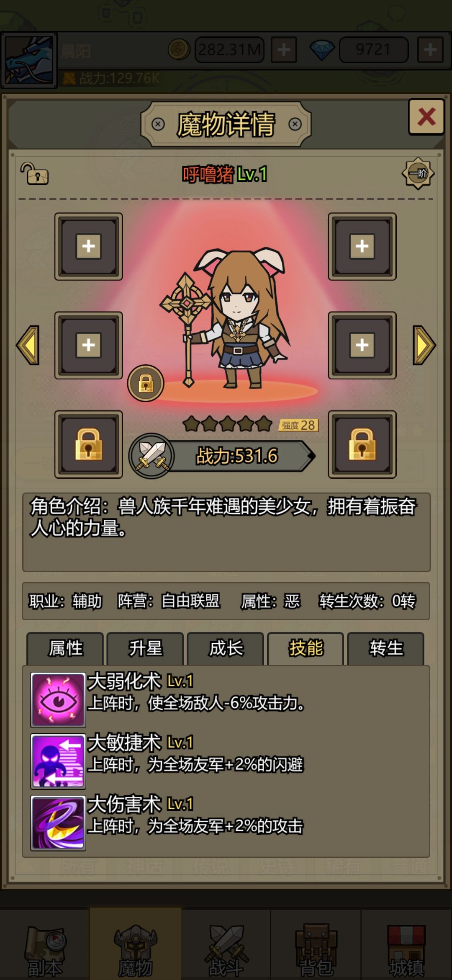This screenshot has height=980, width=452.
Task: Toggle the unlocked padlock icon beside monster name
Action: [x=34, y=173]
